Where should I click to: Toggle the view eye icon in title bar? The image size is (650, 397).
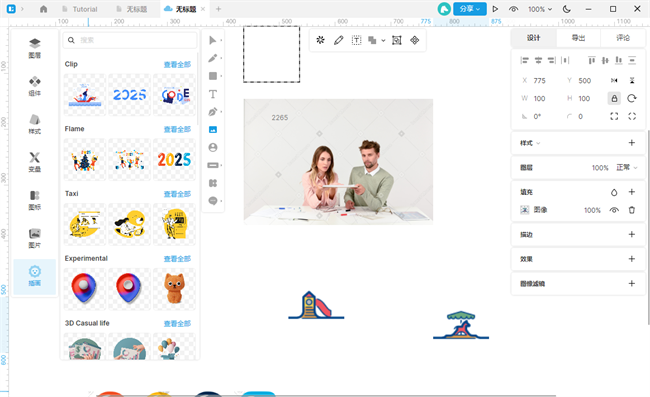513,9
